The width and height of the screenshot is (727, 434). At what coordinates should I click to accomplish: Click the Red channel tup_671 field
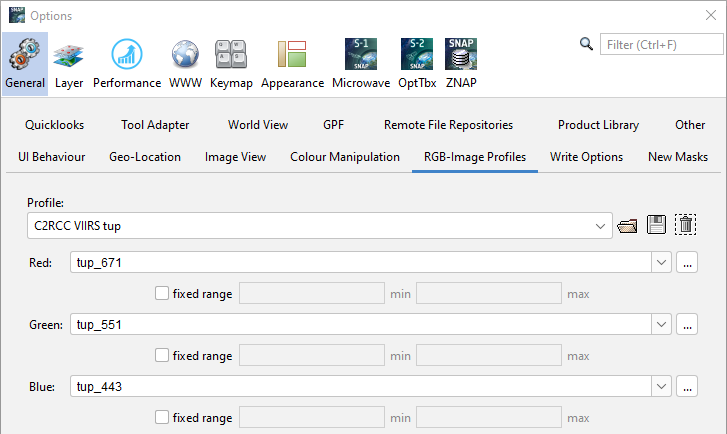click(361, 262)
